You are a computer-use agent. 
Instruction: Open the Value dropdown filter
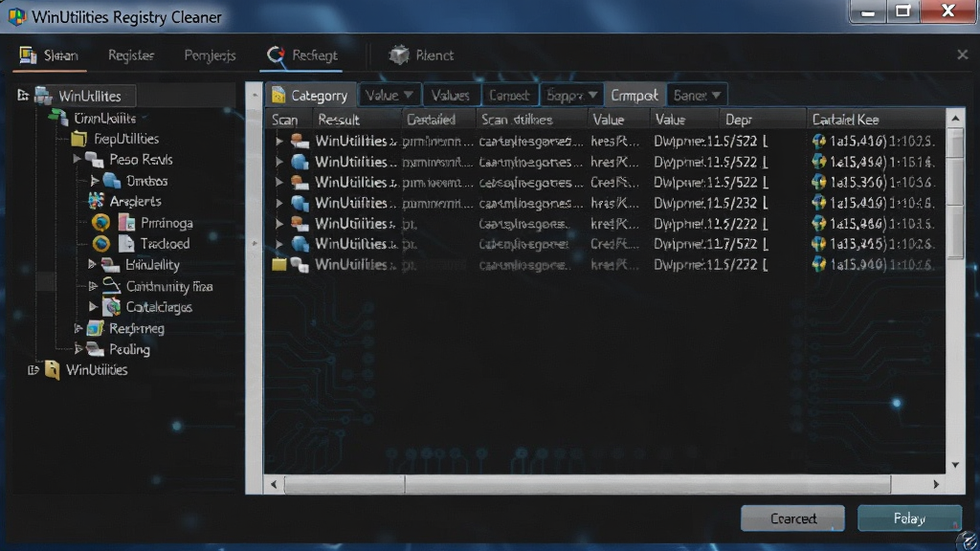pyautogui.click(x=389, y=96)
